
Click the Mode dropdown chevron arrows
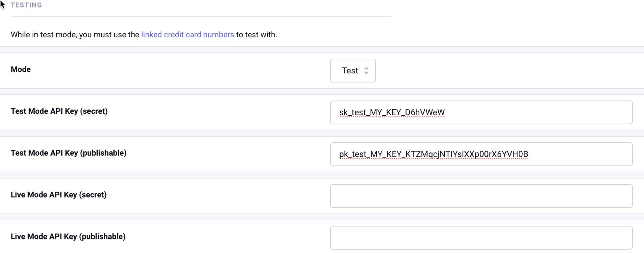tap(366, 70)
